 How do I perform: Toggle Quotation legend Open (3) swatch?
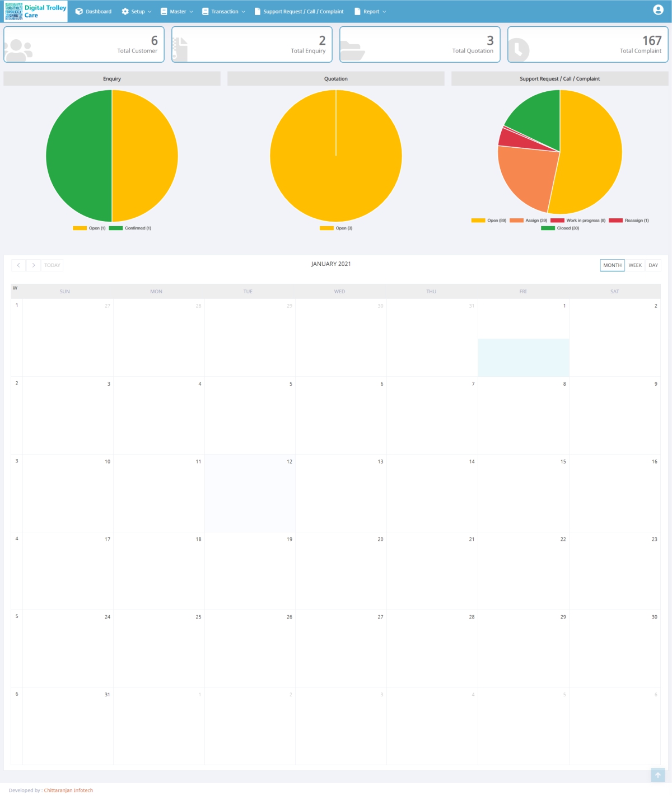click(x=326, y=228)
